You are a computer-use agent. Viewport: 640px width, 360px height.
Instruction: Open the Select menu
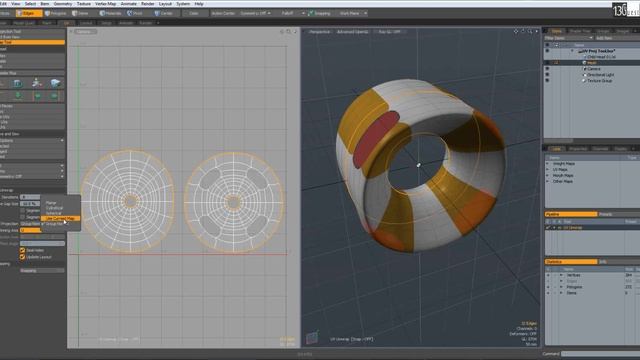pyautogui.click(x=30, y=4)
